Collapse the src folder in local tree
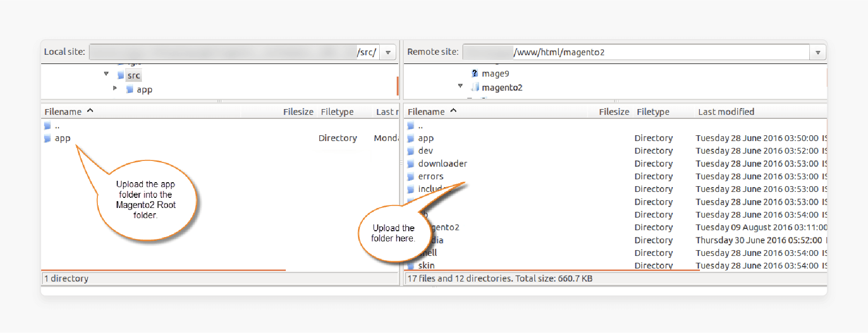The image size is (868, 333). [106, 74]
